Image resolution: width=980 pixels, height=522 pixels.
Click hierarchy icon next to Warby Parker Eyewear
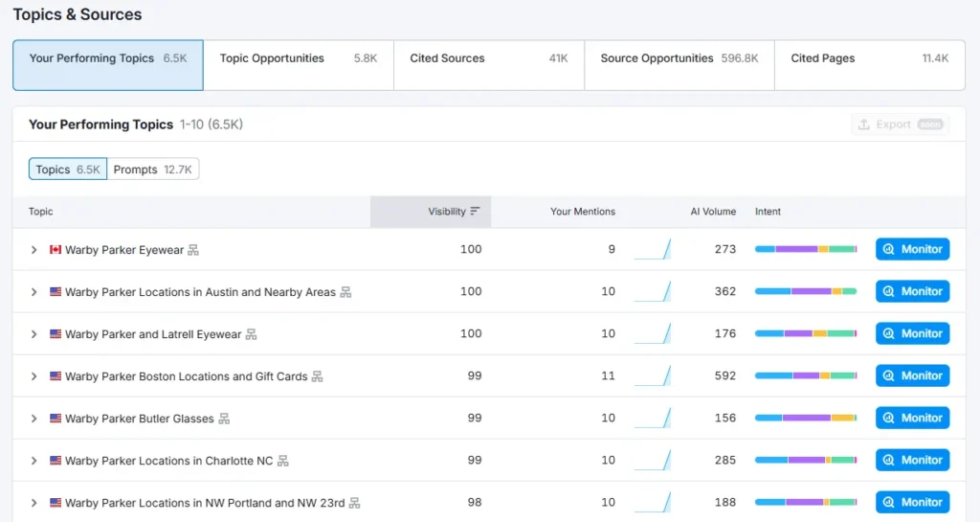pyautogui.click(x=193, y=250)
